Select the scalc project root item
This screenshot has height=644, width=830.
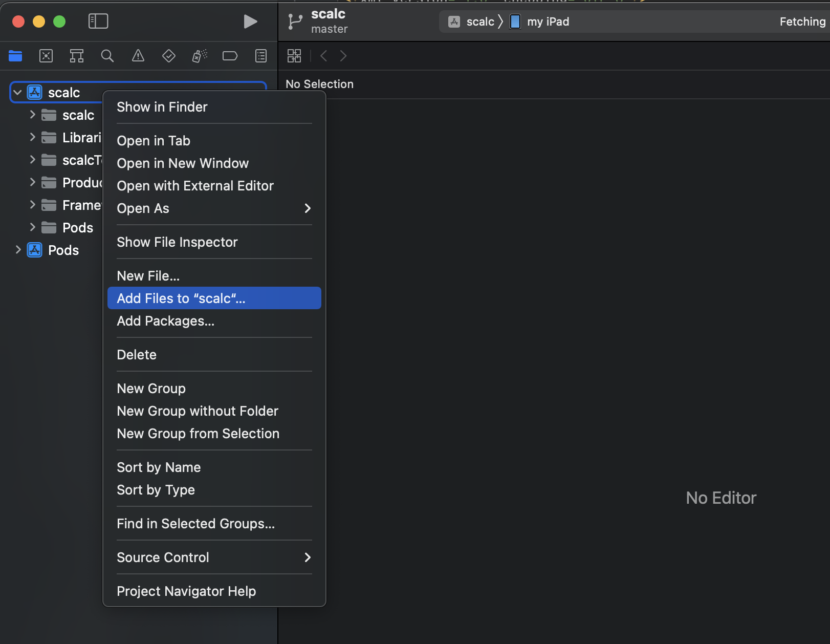64,93
